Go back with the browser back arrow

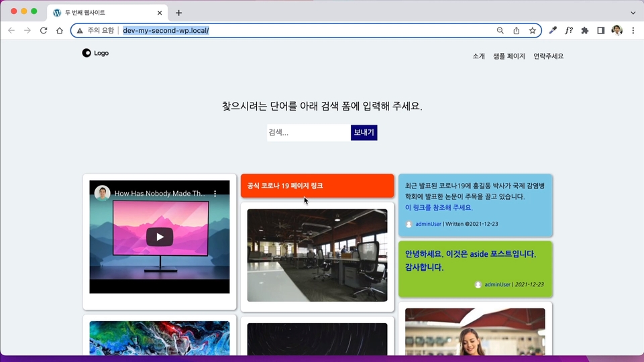click(11, 30)
